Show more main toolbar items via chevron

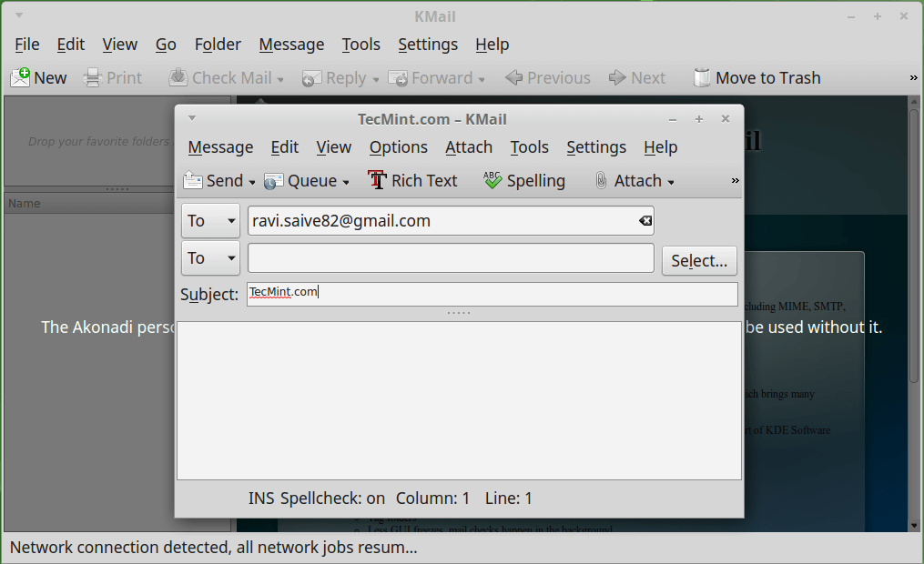[913, 77]
